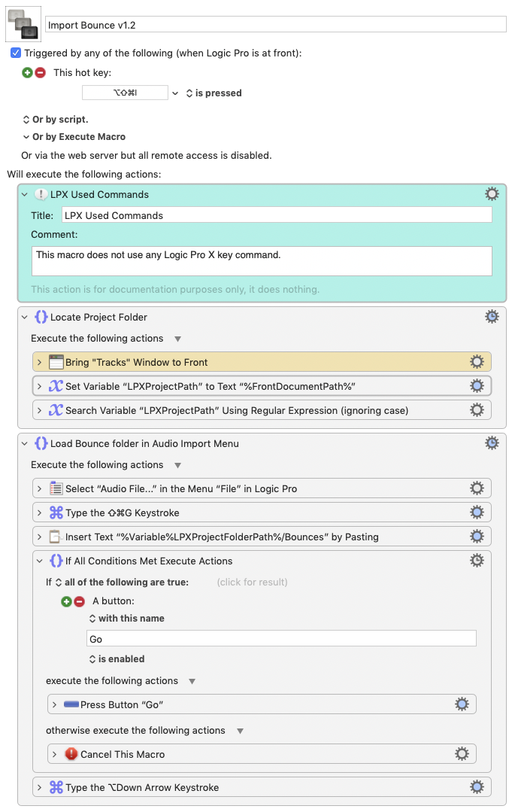Open gear menu of Press Button Go
Screen dimensions: 512x812
(x=462, y=704)
